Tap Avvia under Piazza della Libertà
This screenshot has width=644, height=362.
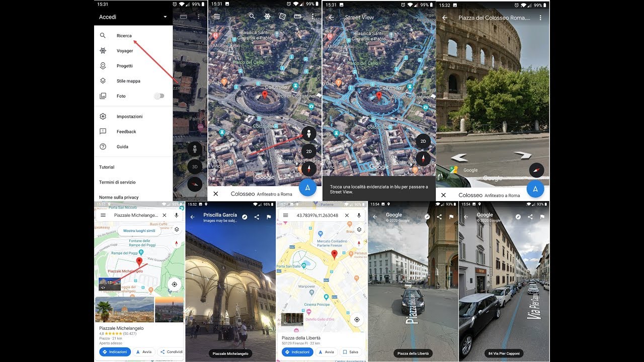(327, 352)
